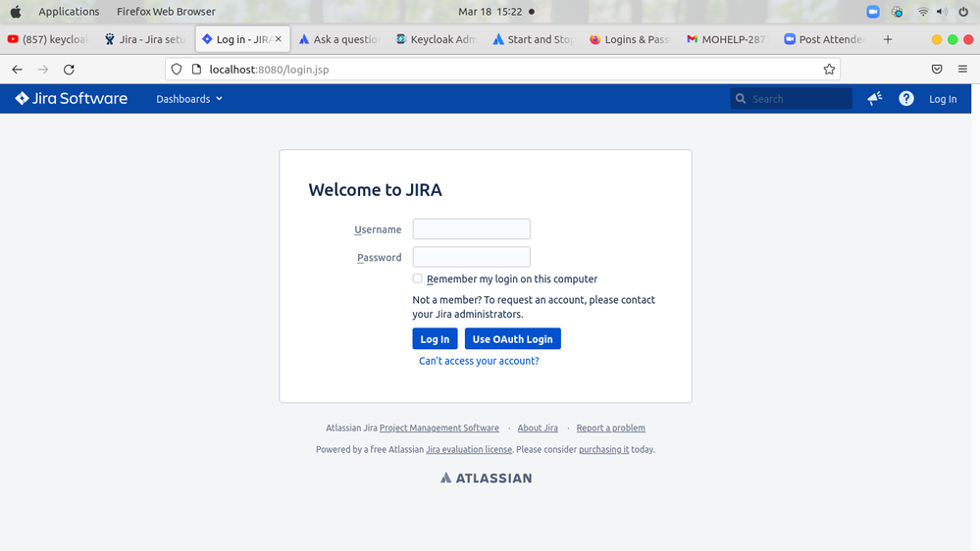Open the Help question mark icon
The height and width of the screenshot is (551, 980).
pyautogui.click(x=905, y=99)
